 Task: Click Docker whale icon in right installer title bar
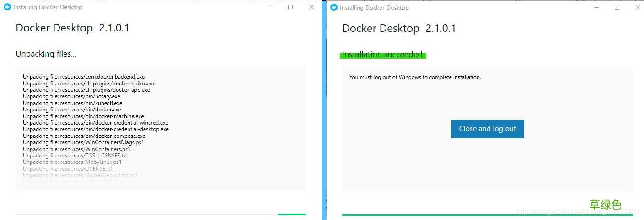coord(333,7)
